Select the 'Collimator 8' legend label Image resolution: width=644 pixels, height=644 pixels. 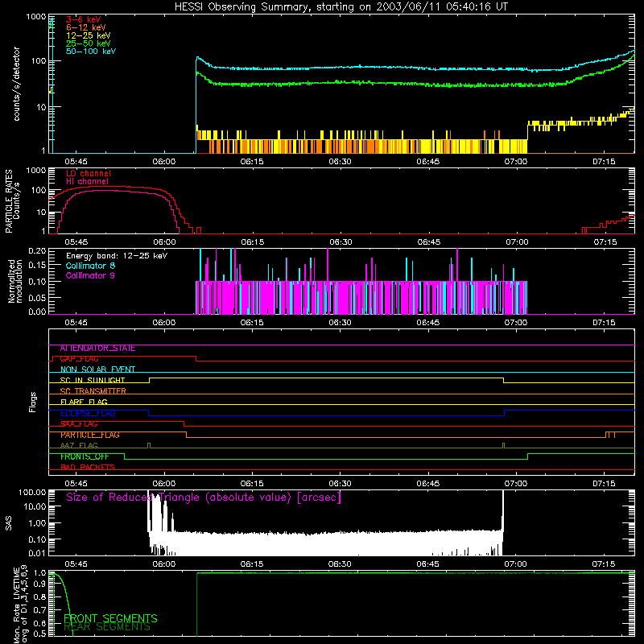click(x=90, y=266)
